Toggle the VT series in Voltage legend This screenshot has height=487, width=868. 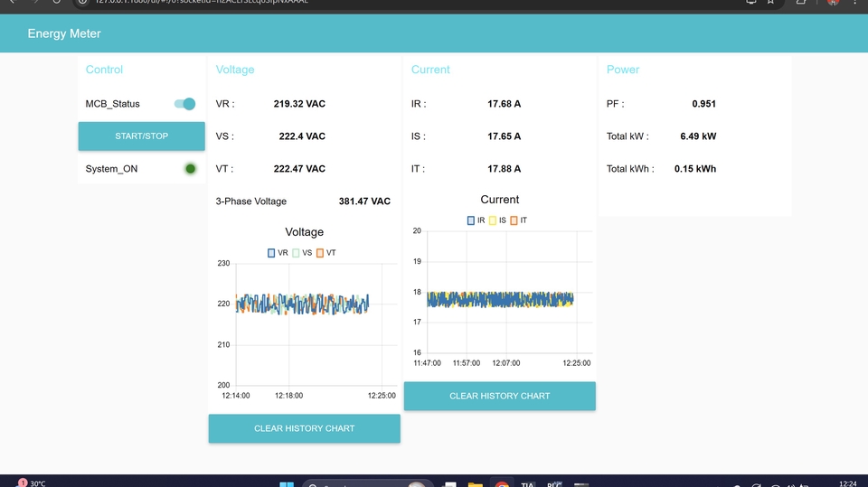point(326,253)
